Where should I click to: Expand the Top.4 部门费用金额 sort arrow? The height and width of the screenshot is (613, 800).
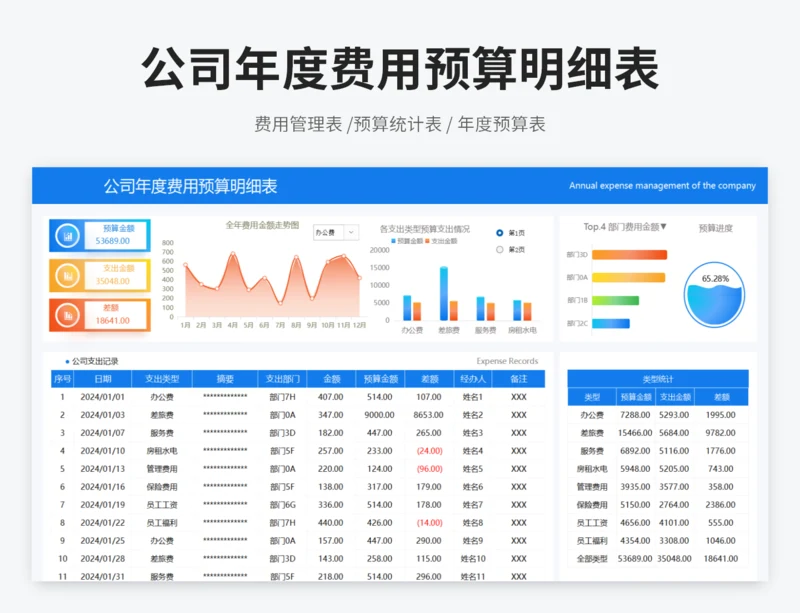663,227
